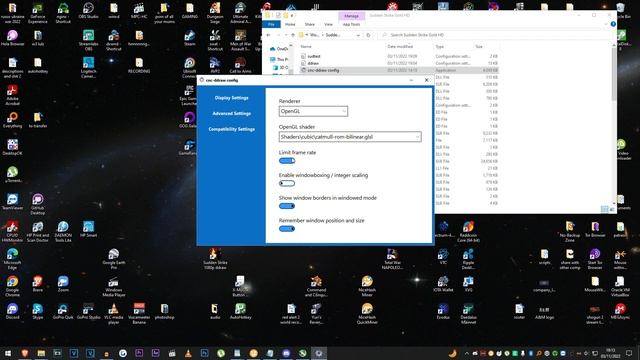Open the Home ribbon tab in Explorer
Viewport: 640px width, 360px height.
click(x=290, y=24)
